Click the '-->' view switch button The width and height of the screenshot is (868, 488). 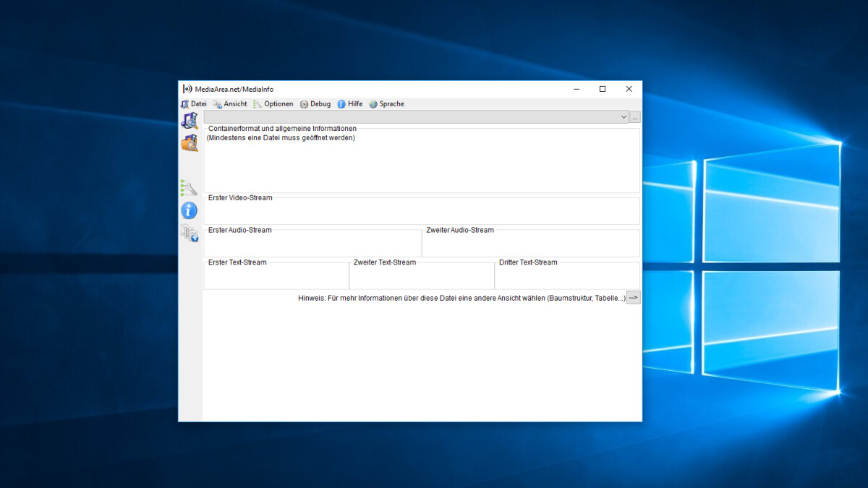pos(633,298)
